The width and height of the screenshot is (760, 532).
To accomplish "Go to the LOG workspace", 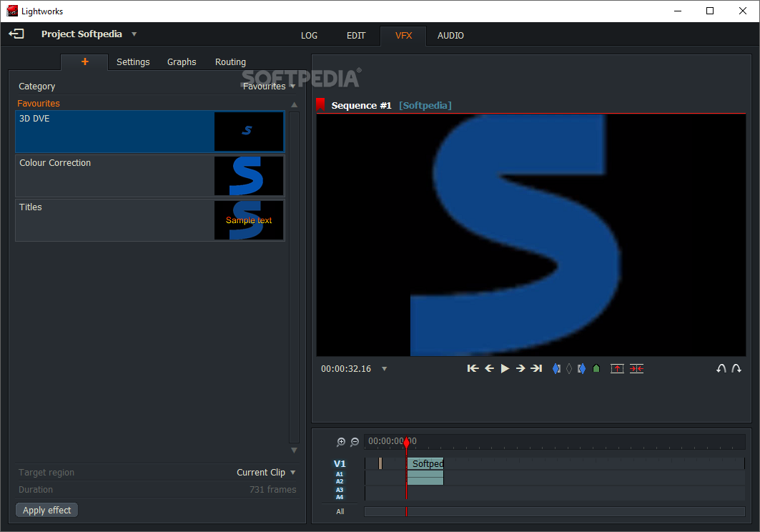I will [x=310, y=36].
